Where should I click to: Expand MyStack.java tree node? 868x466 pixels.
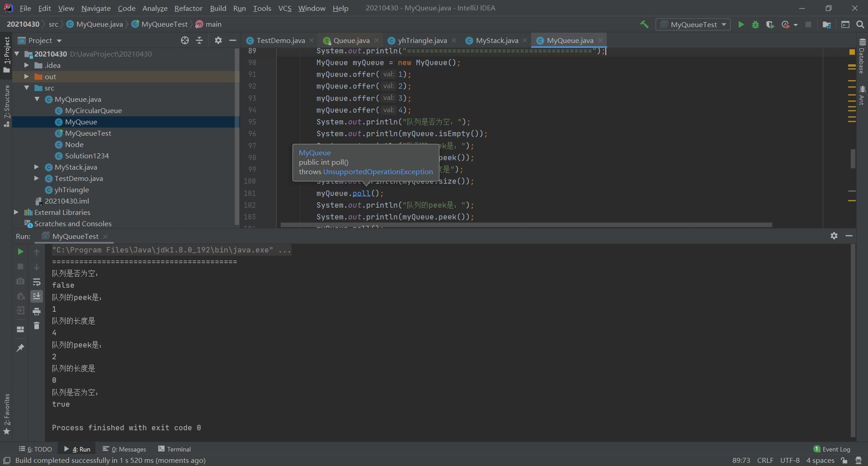[x=37, y=167]
